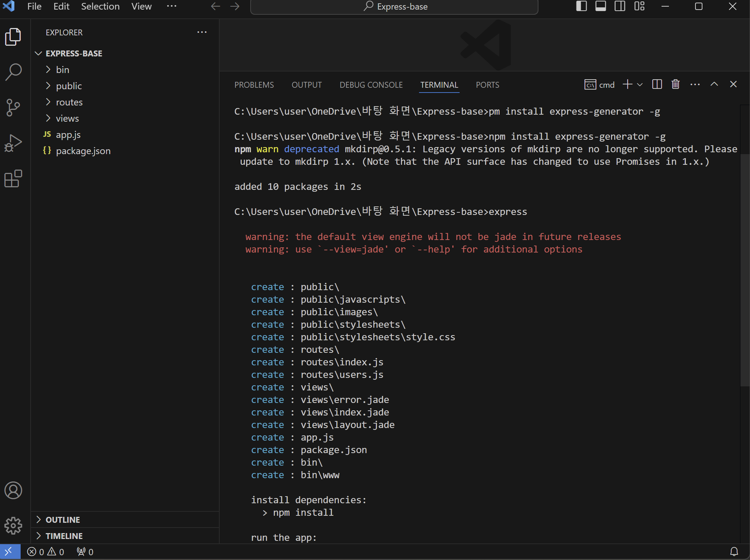
Task: Open the Accounts menu icon
Action: coord(13,490)
